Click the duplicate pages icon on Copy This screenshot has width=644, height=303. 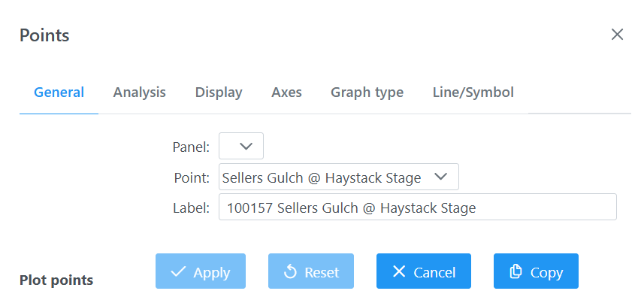pos(516,271)
